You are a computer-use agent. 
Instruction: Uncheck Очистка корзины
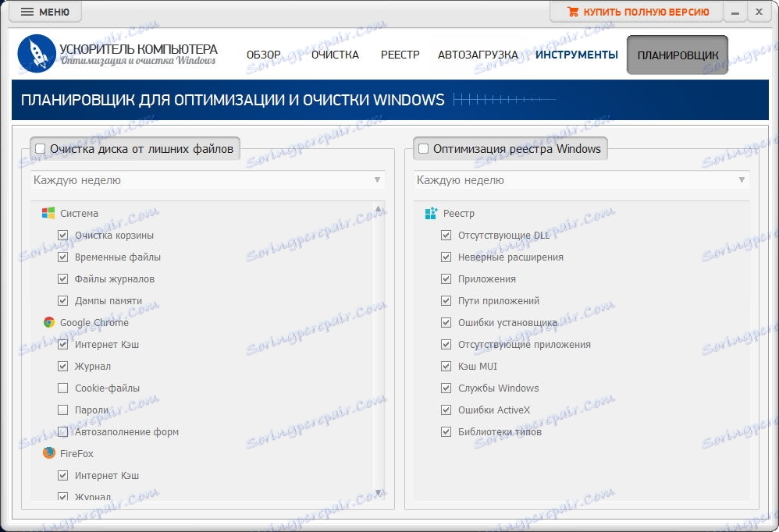[x=62, y=236]
